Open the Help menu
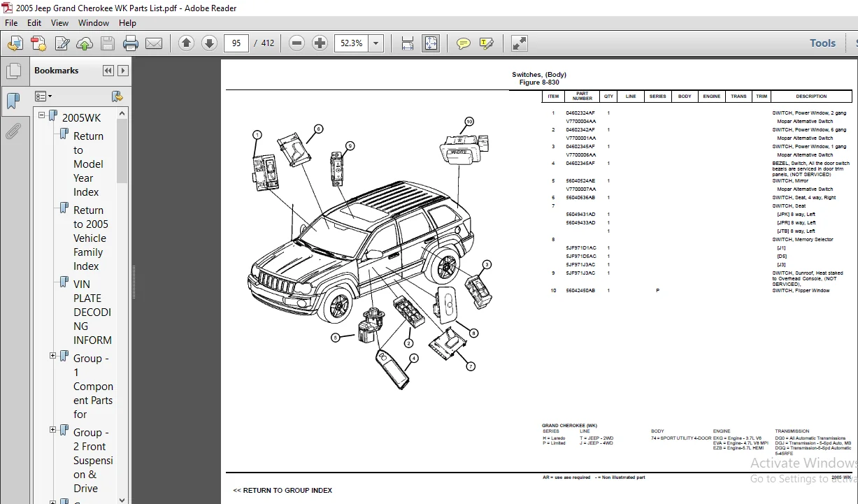858x504 pixels. pos(127,23)
